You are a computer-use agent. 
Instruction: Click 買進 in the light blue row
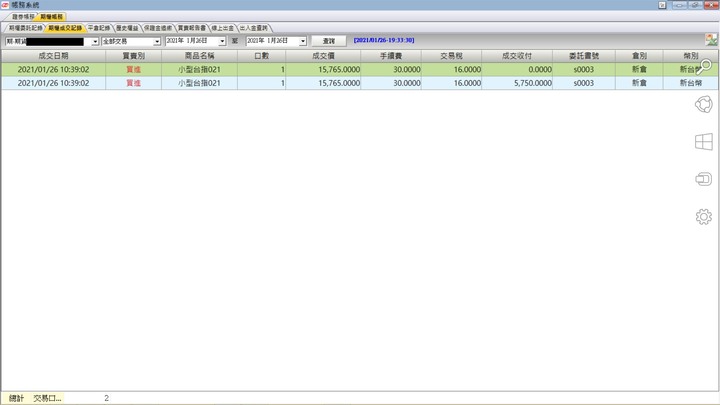pyautogui.click(x=134, y=83)
